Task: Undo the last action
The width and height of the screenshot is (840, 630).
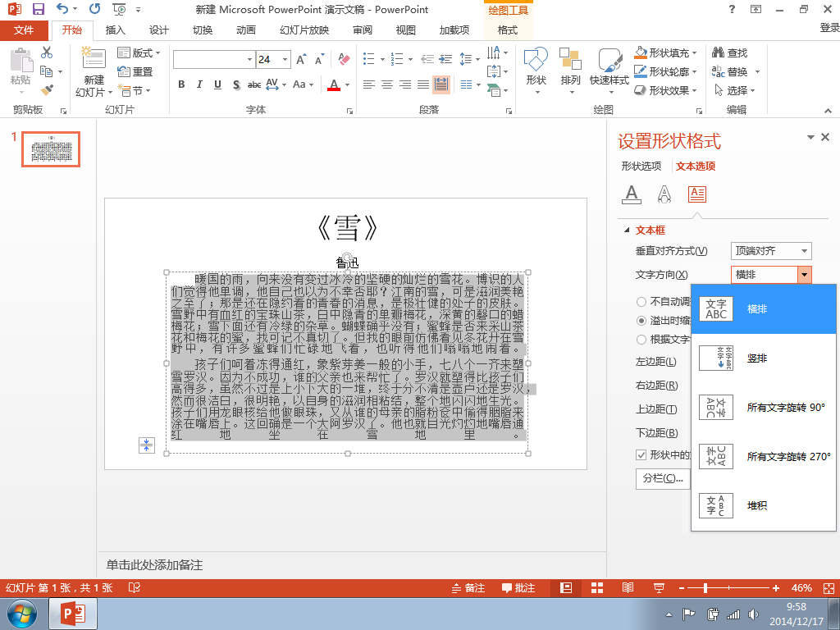Action: point(62,9)
